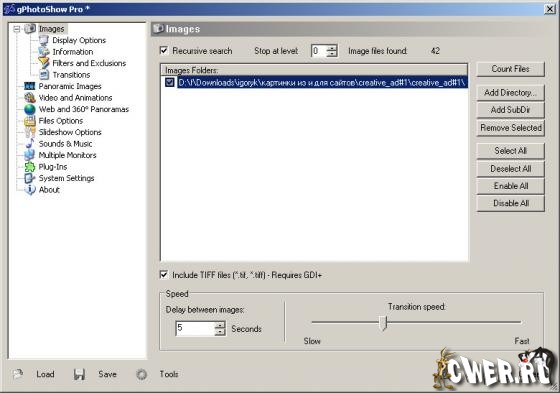Screen dimensions: 560x393
Task: Select Filters and Exclusions in the tree
Action: pyautogui.click(x=89, y=63)
